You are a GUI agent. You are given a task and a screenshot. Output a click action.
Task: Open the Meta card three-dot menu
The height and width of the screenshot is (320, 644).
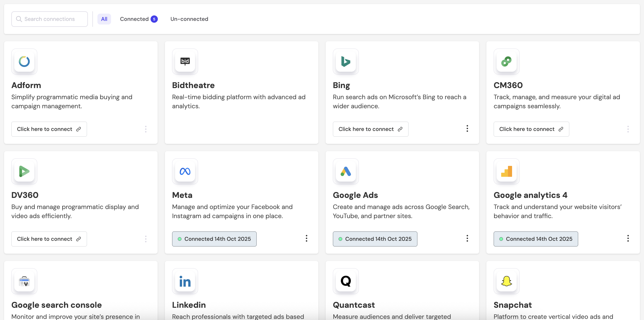(x=306, y=239)
